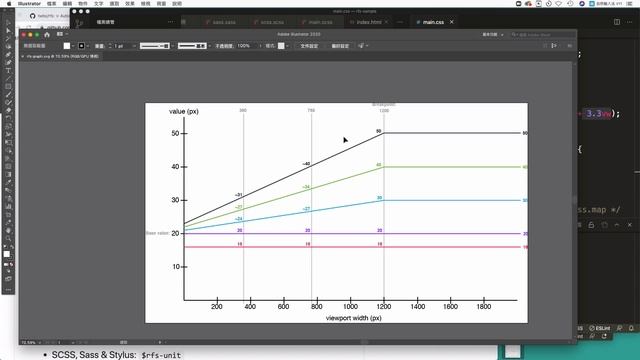This screenshot has height=360, width=640.
Task: Choose the Type tool
Action: coord(8,71)
